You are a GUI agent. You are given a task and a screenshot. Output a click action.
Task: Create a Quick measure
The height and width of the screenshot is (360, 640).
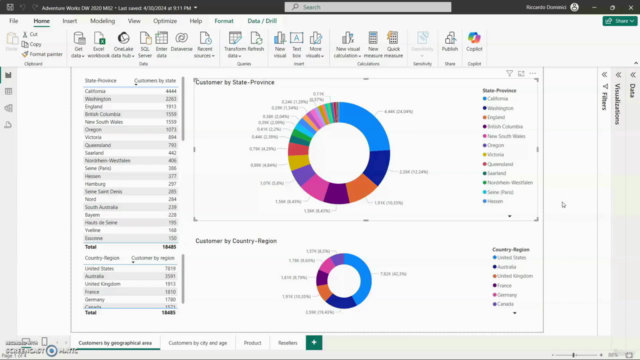393,45
